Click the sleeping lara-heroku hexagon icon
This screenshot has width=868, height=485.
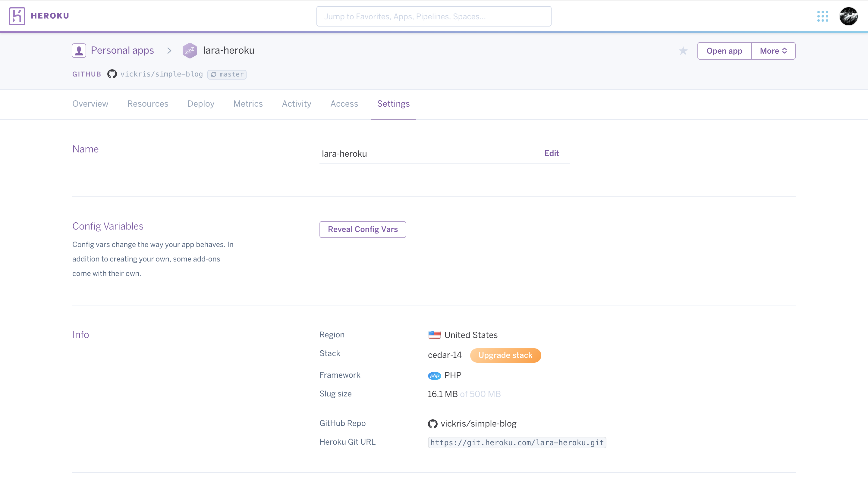point(190,51)
